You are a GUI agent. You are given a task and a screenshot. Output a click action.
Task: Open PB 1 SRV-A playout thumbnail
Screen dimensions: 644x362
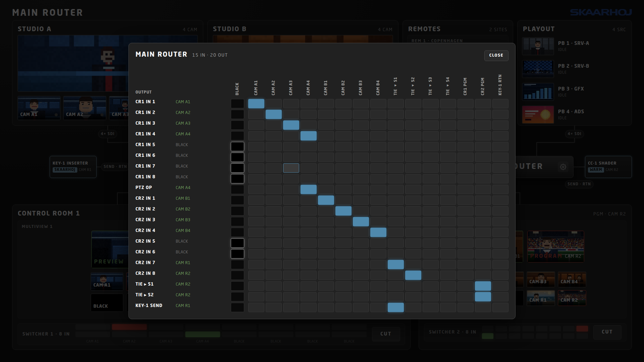538,46
